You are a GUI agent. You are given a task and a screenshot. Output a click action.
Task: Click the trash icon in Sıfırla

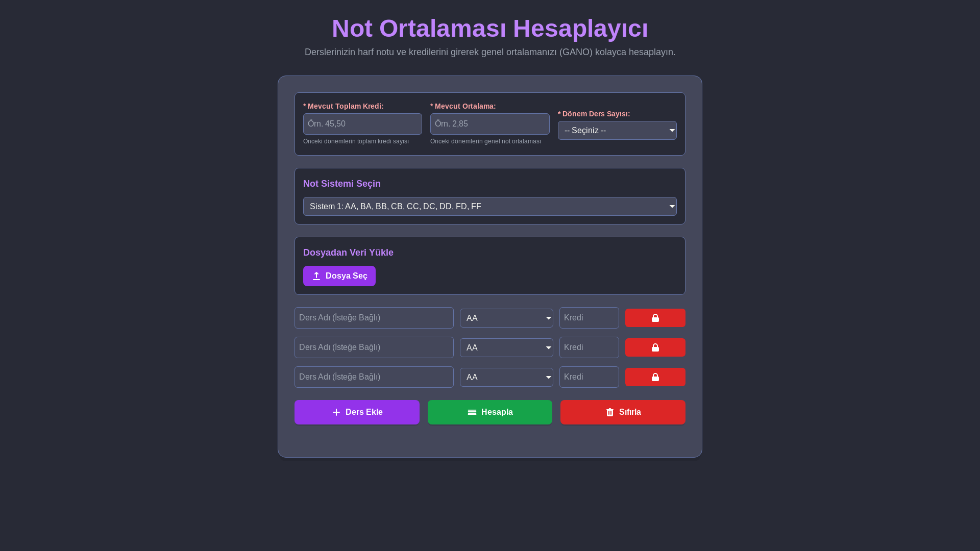point(610,412)
